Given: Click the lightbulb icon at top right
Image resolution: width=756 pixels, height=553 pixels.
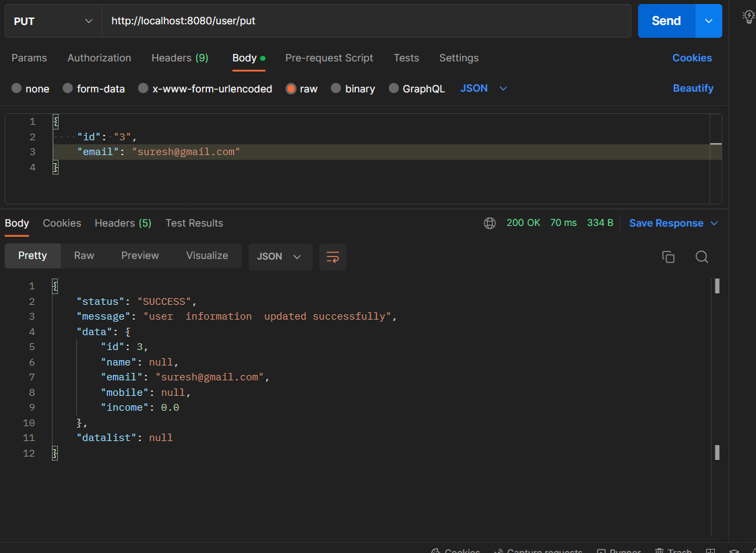Looking at the screenshot, I should coord(749,17).
